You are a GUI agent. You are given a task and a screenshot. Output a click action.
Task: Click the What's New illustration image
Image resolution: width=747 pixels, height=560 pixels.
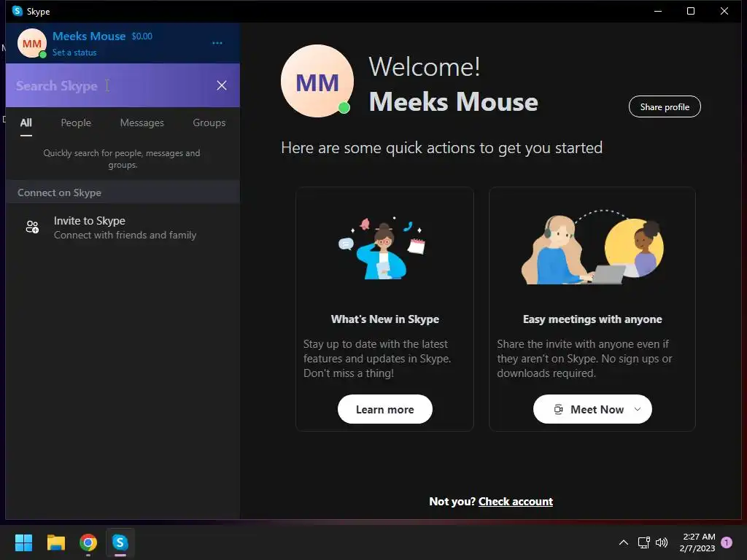click(382, 248)
